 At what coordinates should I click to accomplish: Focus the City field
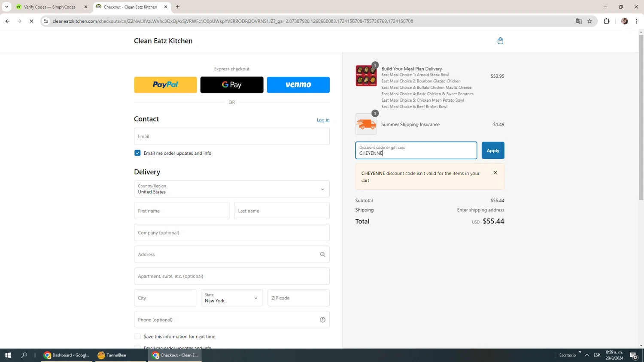tap(165, 298)
